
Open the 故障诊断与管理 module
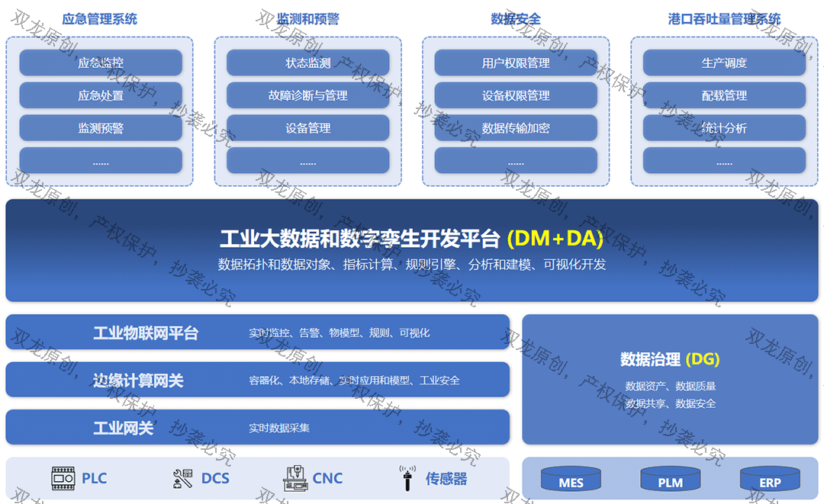point(308,95)
